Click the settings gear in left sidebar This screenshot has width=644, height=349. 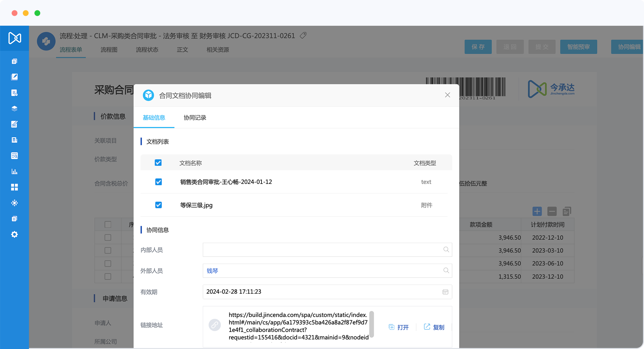(x=14, y=234)
